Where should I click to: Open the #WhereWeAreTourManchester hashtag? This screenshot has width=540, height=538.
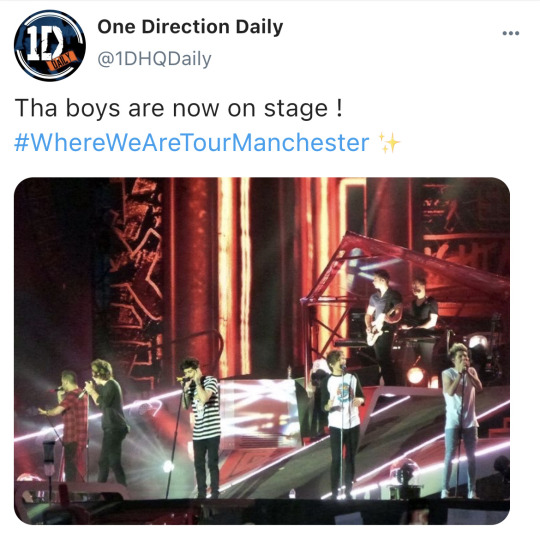[191, 142]
